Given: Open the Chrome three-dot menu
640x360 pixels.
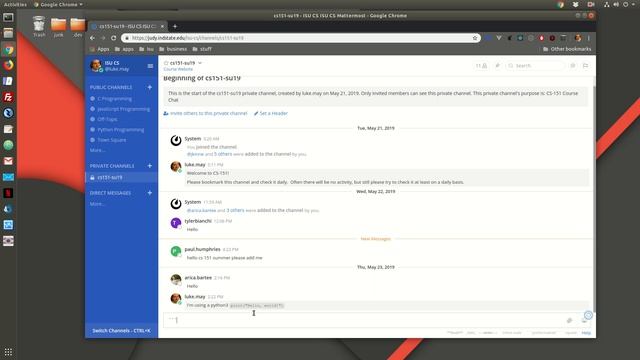Looking at the screenshot, I should (x=589, y=38).
